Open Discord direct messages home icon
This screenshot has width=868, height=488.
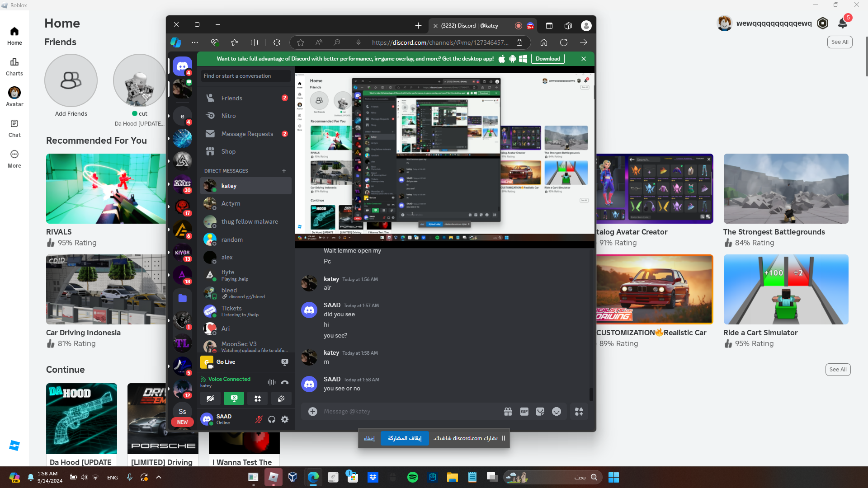pyautogui.click(x=182, y=66)
